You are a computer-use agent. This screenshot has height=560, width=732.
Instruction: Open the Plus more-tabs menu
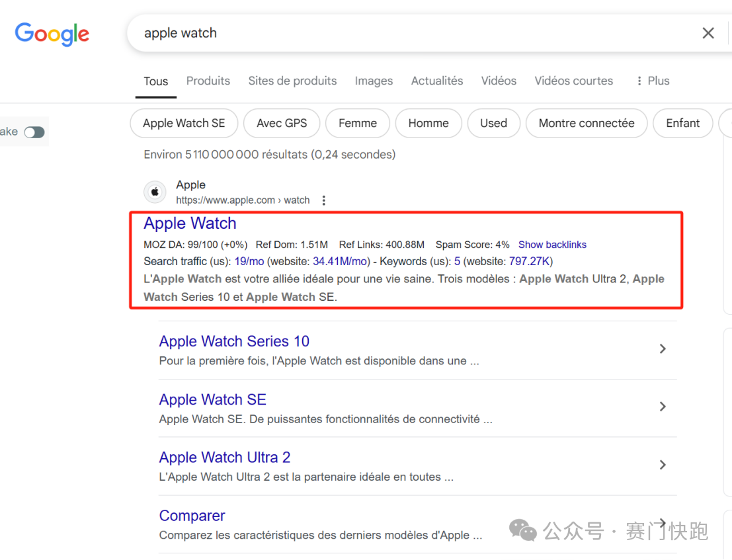click(653, 81)
